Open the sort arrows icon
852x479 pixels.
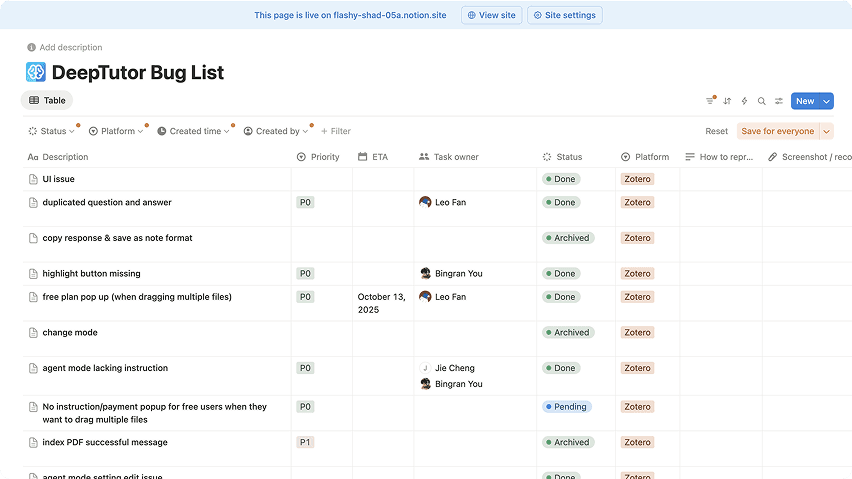pos(727,101)
